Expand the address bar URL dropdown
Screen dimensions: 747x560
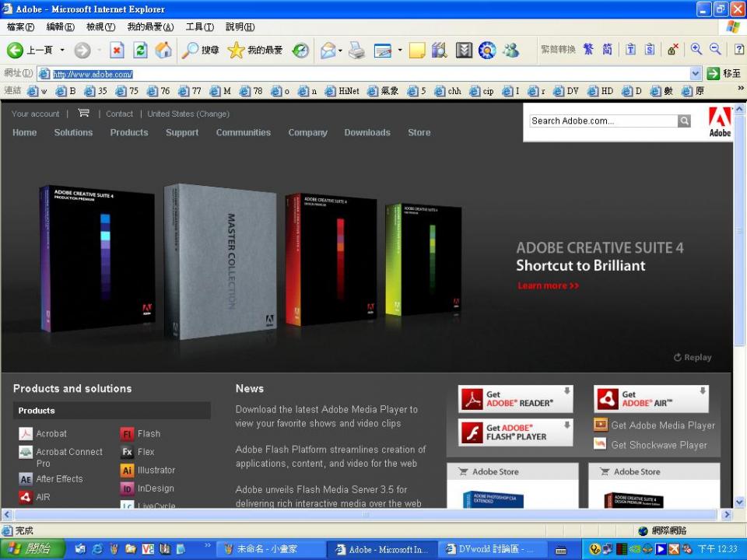[x=696, y=74]
